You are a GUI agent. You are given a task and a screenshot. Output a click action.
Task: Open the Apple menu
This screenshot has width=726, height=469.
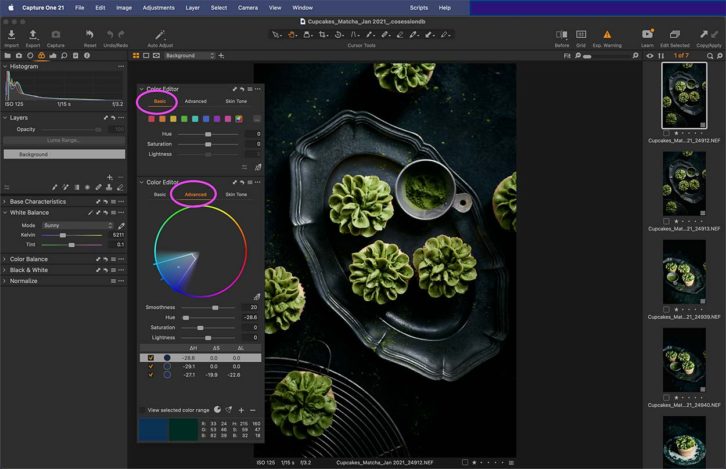point(11,8)
